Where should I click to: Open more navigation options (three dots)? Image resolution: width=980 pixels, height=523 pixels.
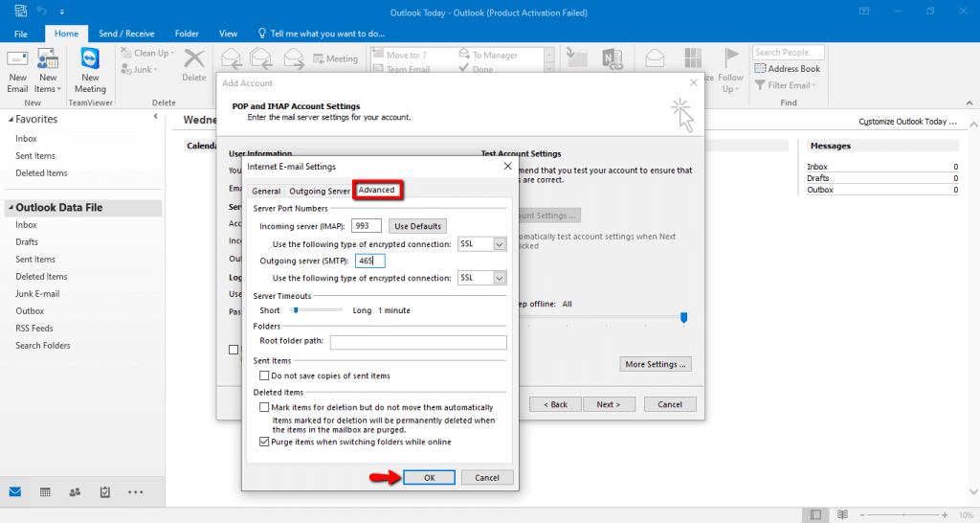click(x=135, y=492)
